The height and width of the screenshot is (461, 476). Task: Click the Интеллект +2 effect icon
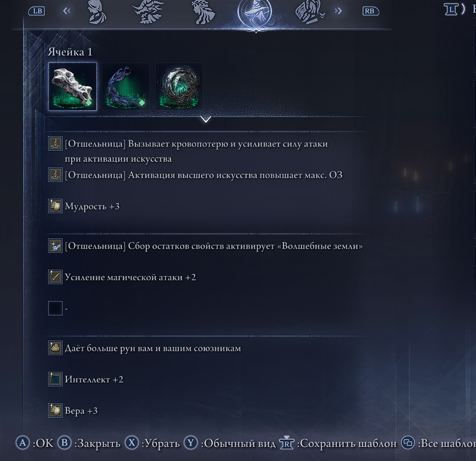click(x=55, y=379)
